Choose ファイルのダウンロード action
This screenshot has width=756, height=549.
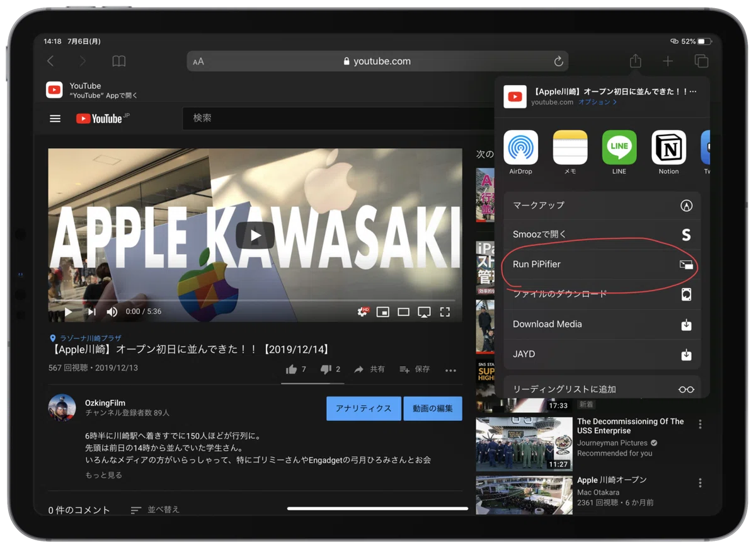click(x=602, y=294)
